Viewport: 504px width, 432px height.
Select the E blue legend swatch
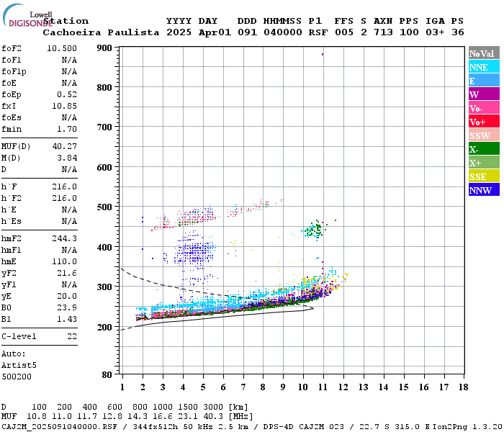[484, 81]
